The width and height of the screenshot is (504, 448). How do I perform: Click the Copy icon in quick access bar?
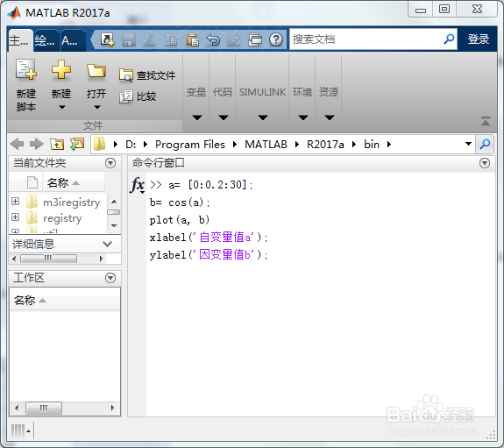(x=171, y=39)
